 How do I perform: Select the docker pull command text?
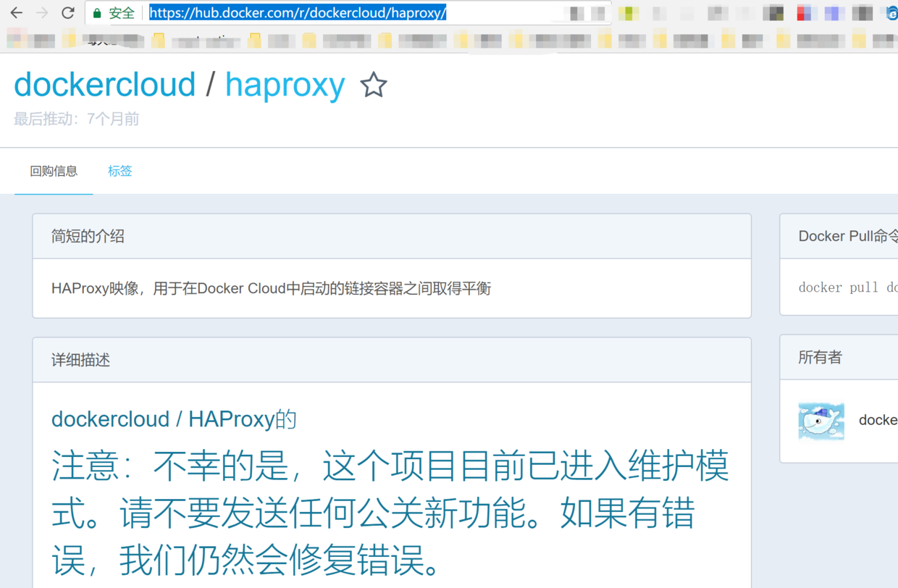pyautogui.click(x=848, y=287)
